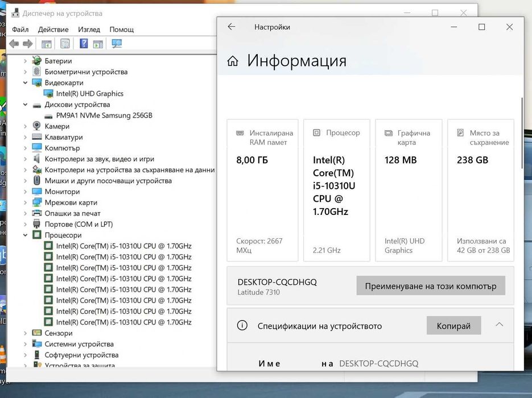Image resolution: width=532 pixels, height=398 pixels.
Task: Click Преименуване на този компютър button
Action: 431,286
